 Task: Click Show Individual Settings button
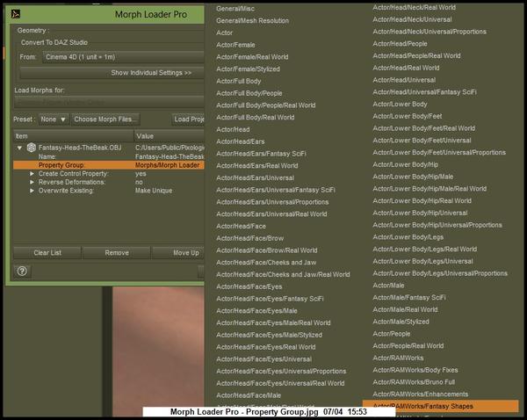pos(112,73)
